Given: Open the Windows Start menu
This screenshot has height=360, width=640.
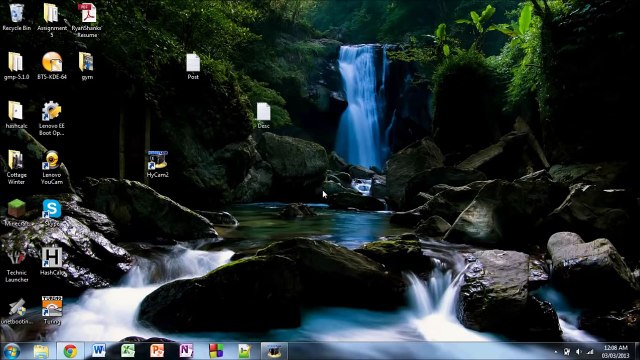Looking at the screenshot, I should pos(11,351).
